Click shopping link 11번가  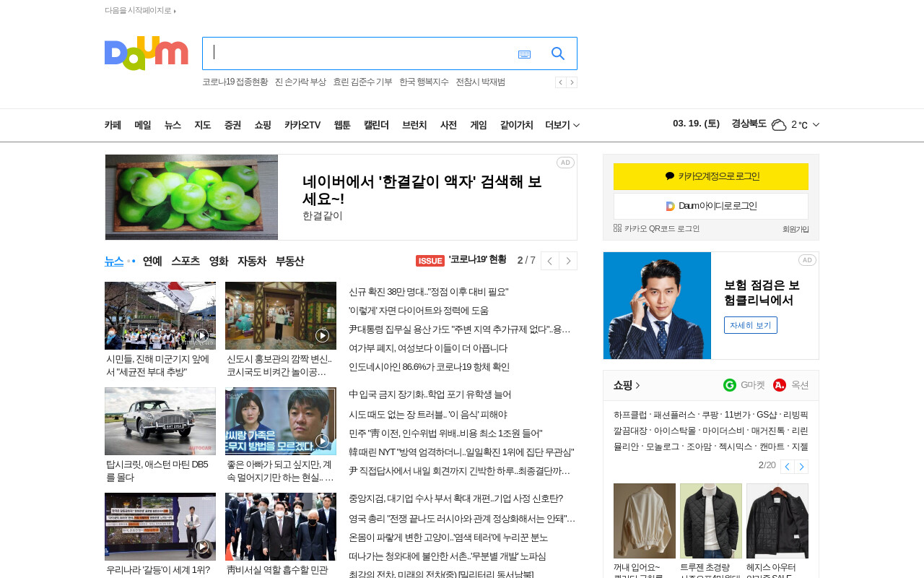(737, 415)
